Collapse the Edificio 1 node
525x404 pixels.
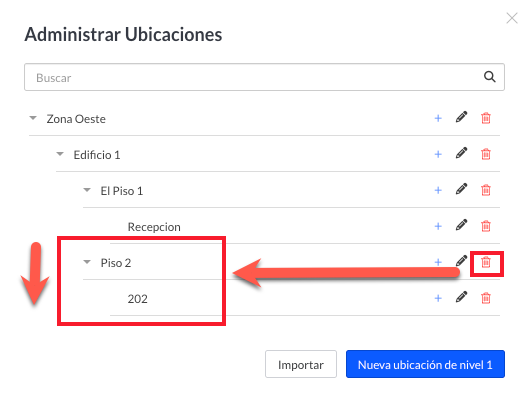coord(60,154)
